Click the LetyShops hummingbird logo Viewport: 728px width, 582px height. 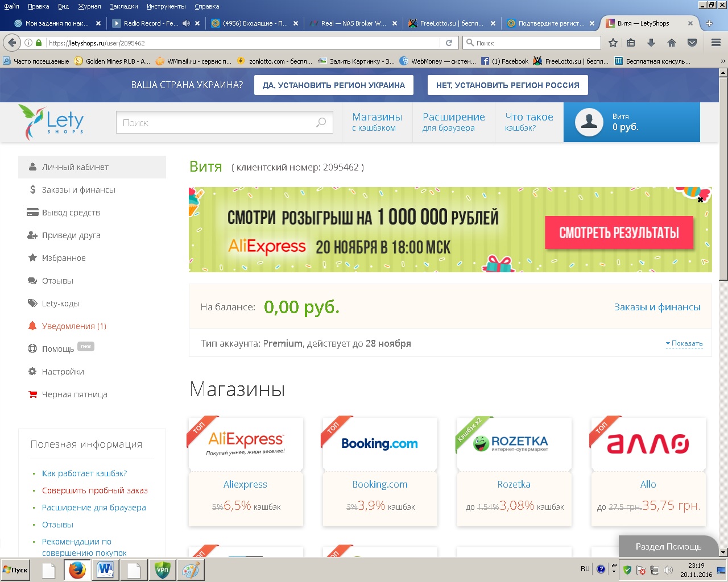coord(51,122)
